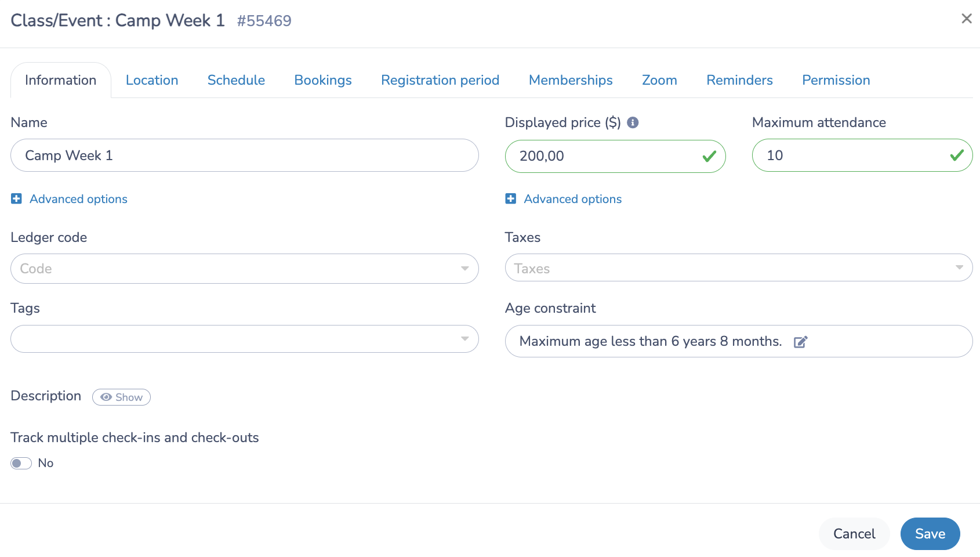This screenshot has width=980, height=557.
Task: Cancel editing the event
Action: click(854, 533)
